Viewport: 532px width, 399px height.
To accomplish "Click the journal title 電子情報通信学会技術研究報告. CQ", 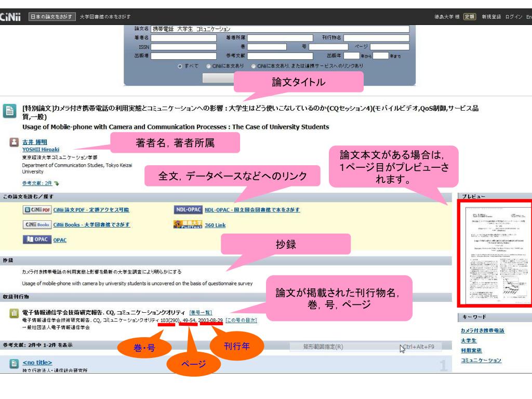I will point(103,312).
